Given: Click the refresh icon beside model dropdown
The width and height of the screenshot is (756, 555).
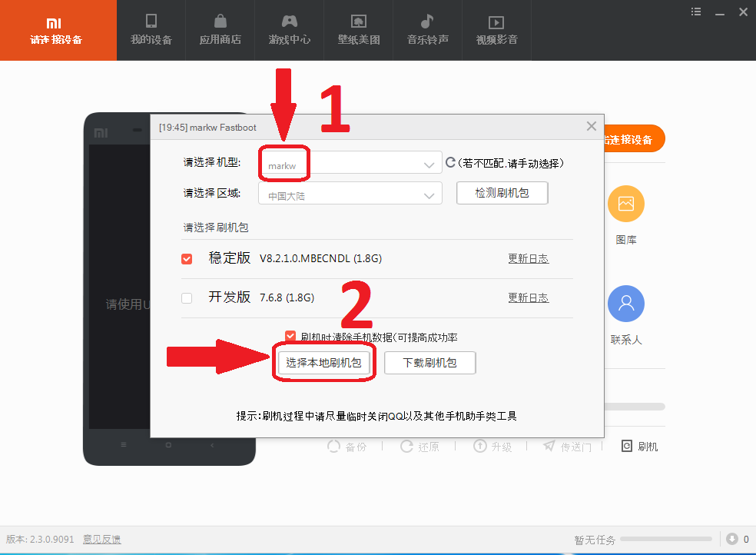Looking at the screenshot, I should click(x=451, y=163).
